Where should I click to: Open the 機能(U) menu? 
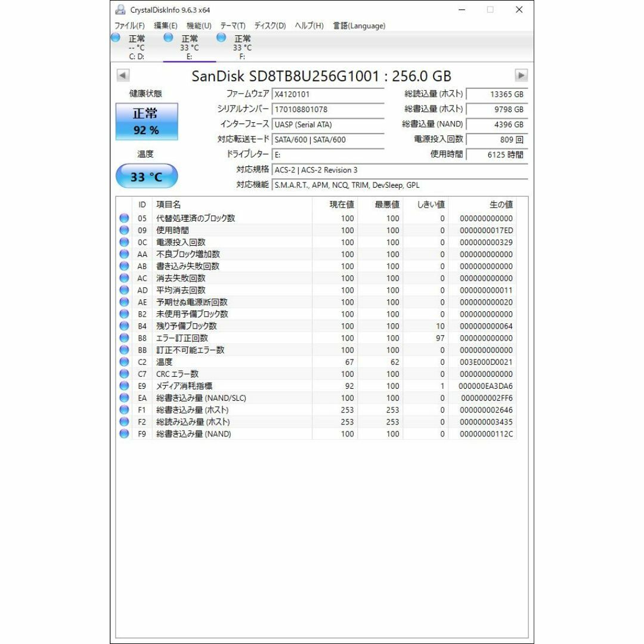pyautogui.click(x=199, y=26)
